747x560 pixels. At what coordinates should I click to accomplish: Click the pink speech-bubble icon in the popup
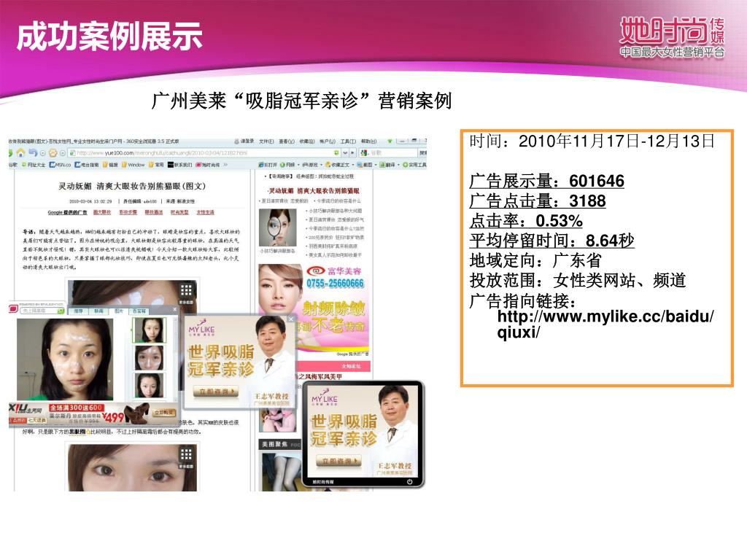tap(13, 308)
